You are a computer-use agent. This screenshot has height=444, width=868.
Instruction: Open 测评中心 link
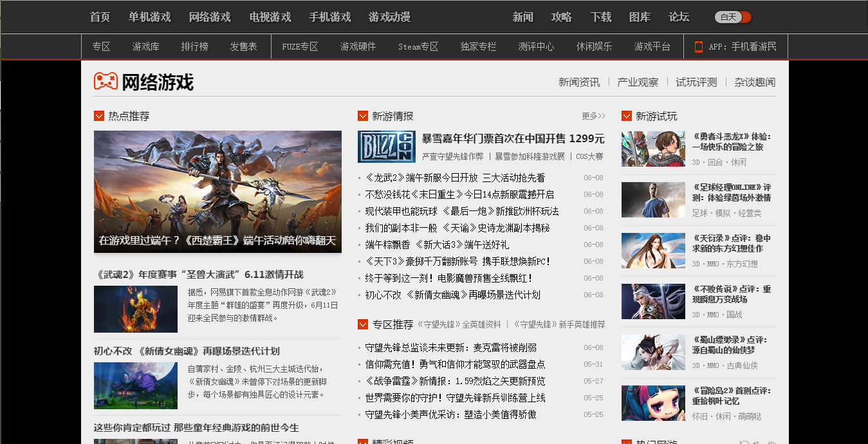coord(537,46)
